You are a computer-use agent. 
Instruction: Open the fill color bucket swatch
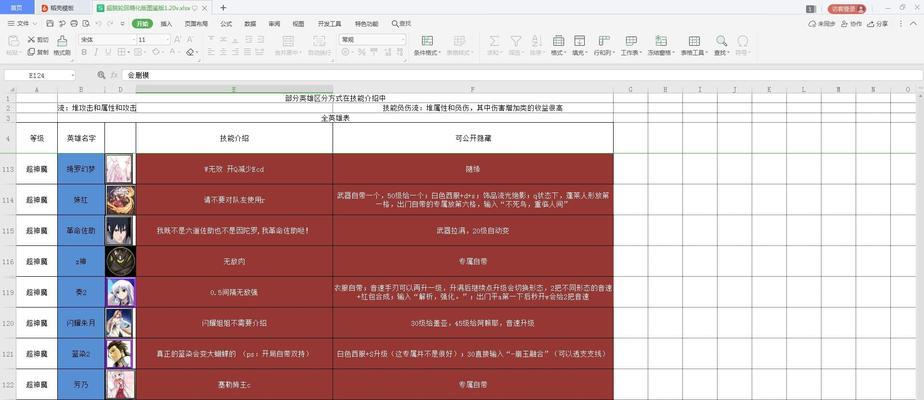pyautogui.click(x=156, y=52)
